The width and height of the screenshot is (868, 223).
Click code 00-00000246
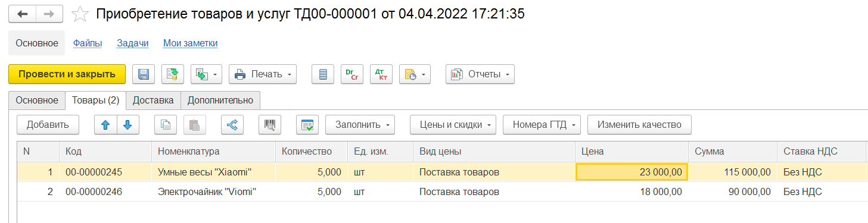click(94, 192)
